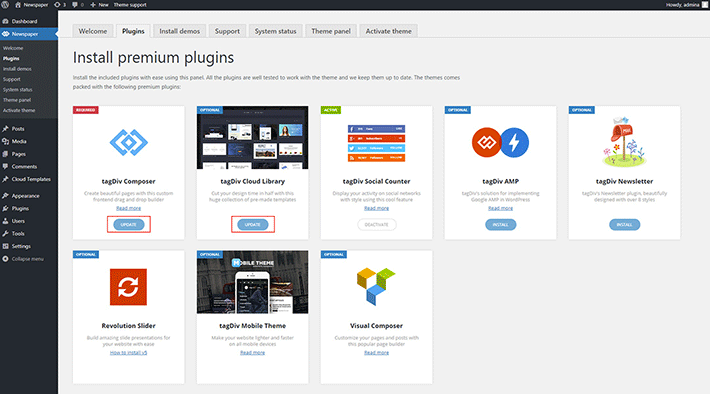Click the tagDiv Composer diamond logo icon
710x394 pixels.
[129, 143]
